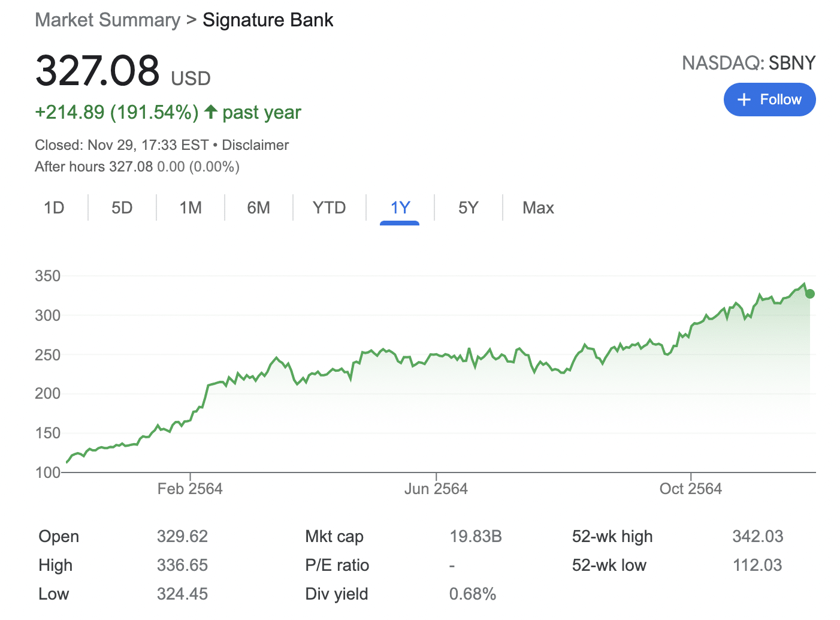Show the Max chart range
840x620 pixels.
538,207
